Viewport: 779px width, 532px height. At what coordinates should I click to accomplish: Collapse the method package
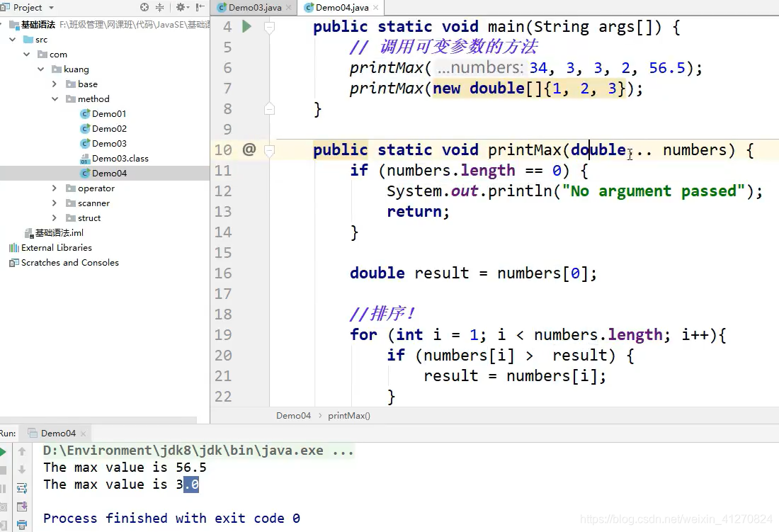click(x=55, y=99)
